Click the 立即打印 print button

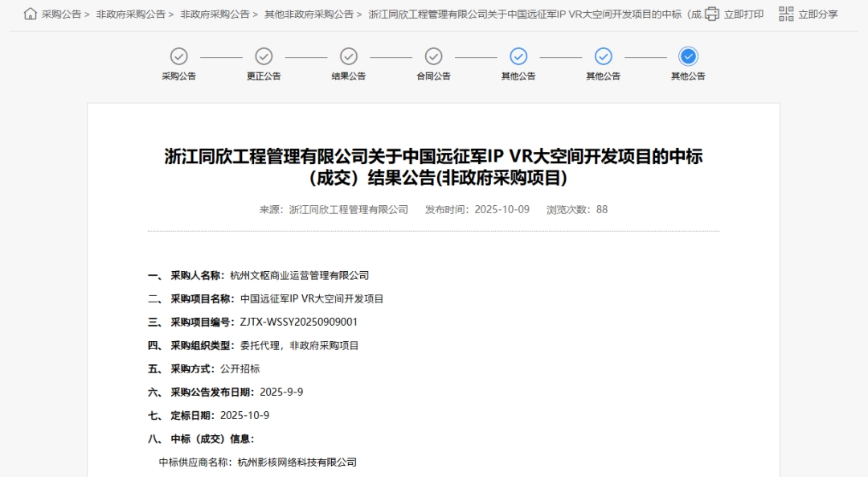pyautogui.click(x=743, y=14)
